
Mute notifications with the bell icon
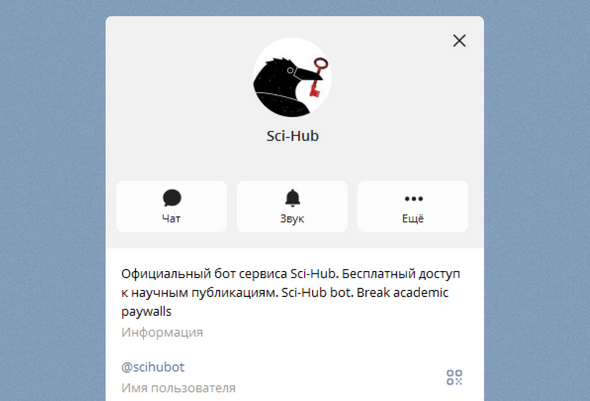(292, 198)
